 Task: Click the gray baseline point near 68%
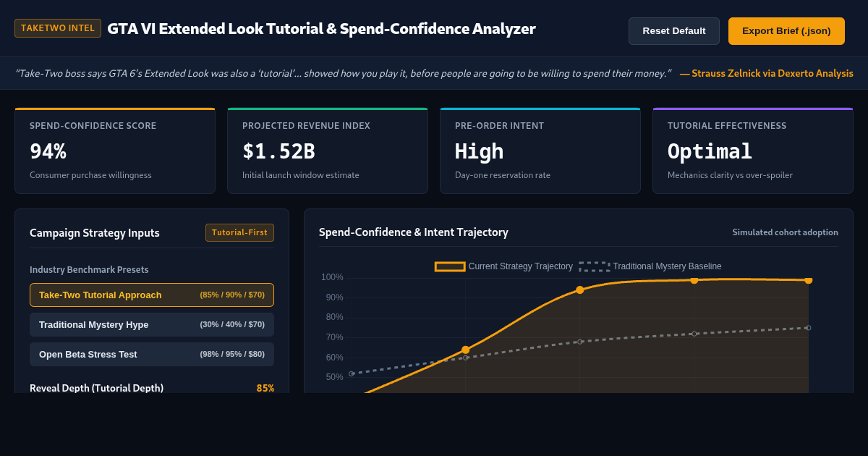(x=579, y=342)
